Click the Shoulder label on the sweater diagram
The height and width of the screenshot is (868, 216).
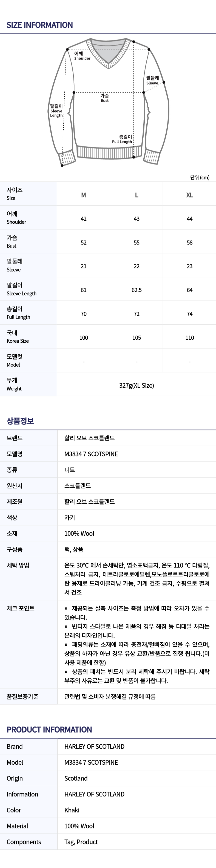(x=82, y=56)
